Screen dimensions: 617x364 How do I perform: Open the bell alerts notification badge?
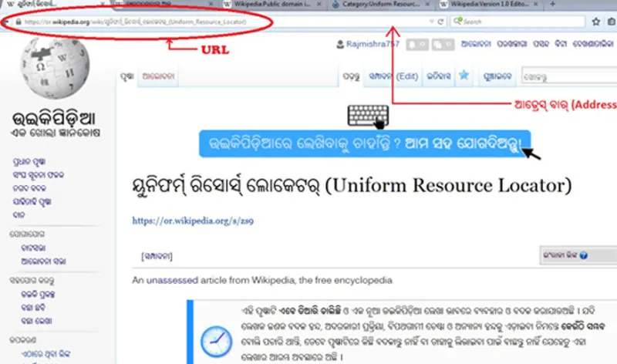coord(417,45)
